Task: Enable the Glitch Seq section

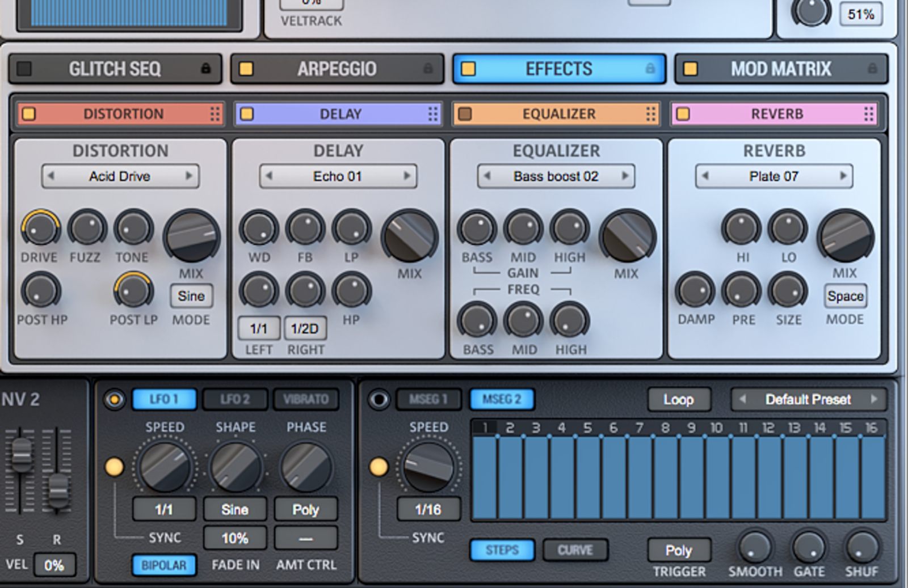Action: (24, 69)
